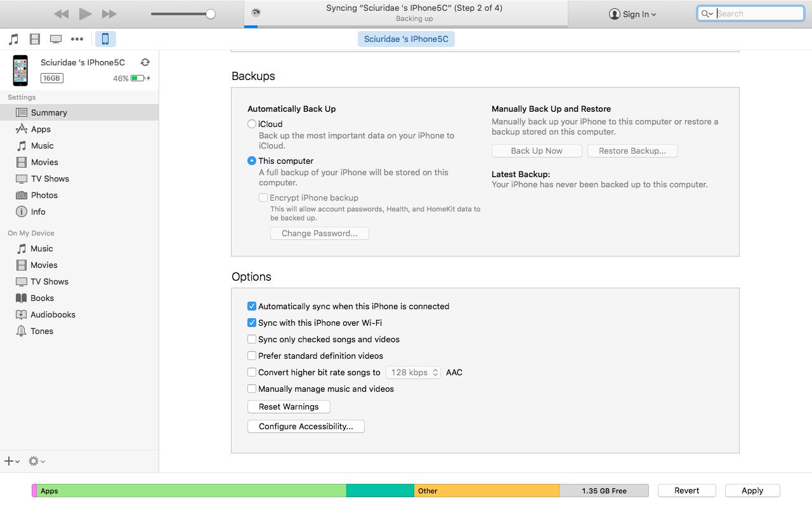Select the This computer backup option
Viewport: 812px width, 508px height.
[x=252, y=161]
